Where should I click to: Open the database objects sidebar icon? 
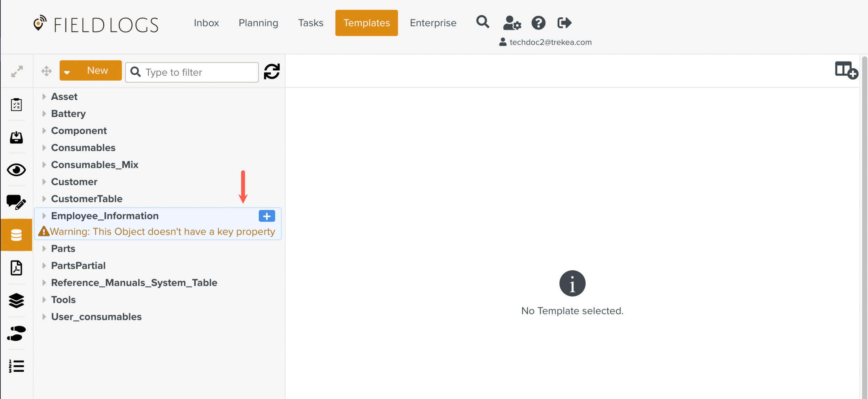(x=16, y=235)
